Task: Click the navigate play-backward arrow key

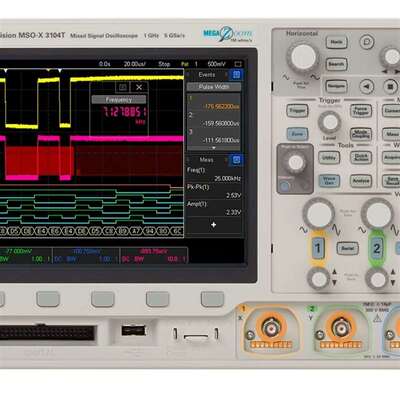Action: tap(367, 87)
